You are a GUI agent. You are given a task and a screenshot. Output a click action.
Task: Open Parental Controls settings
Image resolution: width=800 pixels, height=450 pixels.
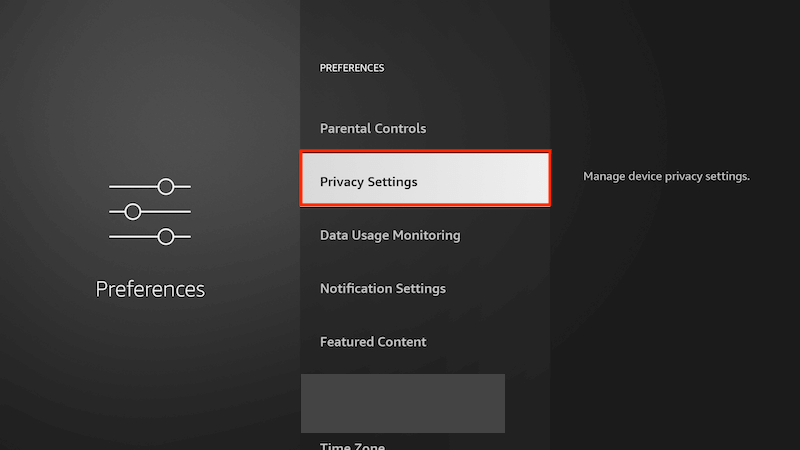(373, 129)
